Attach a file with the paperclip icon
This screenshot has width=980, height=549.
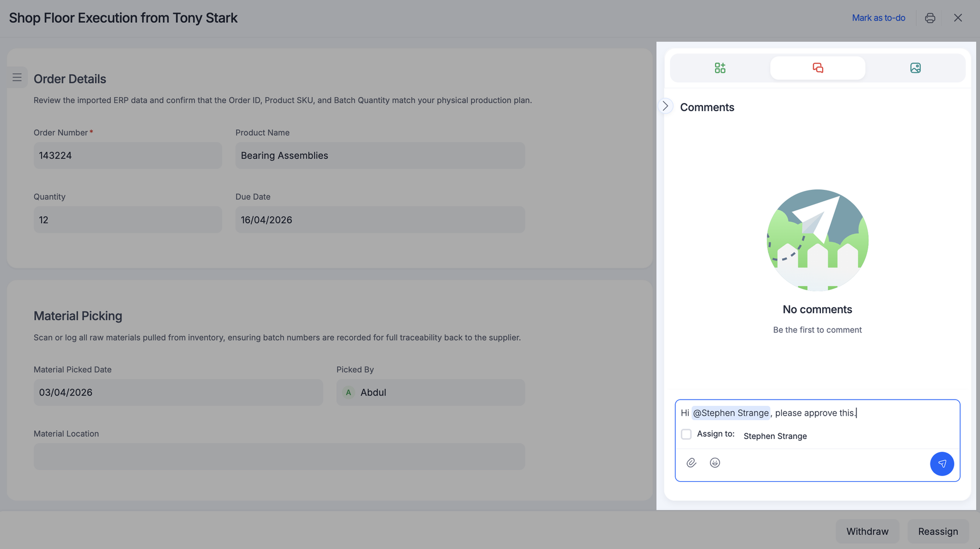[x=691, y=463]
